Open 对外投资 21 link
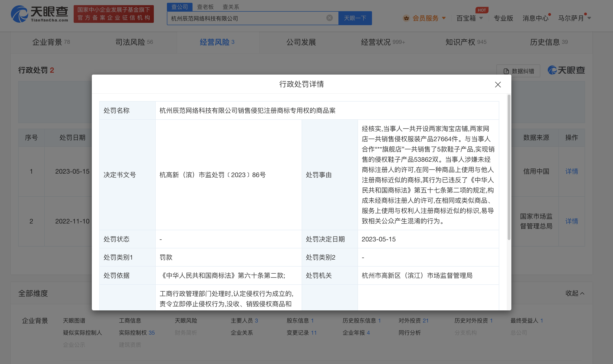This screenshot has height=364, width=613. pyautogui.click(x=413, y=320)
